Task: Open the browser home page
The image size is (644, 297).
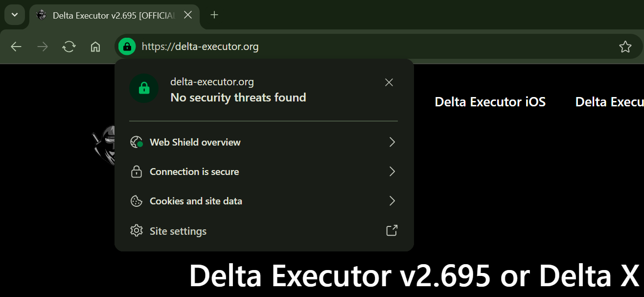Action: coord(95,47)
